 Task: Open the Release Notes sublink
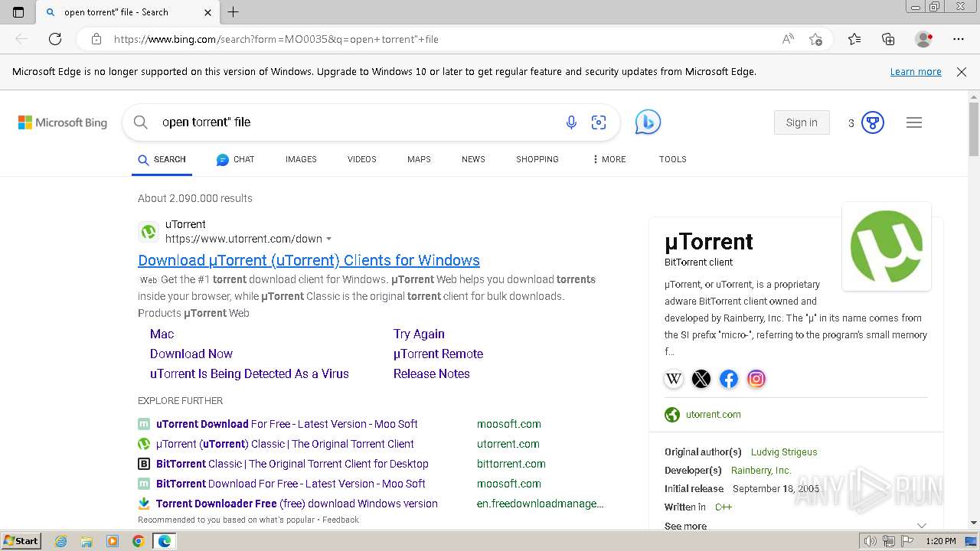click(432, 373)
